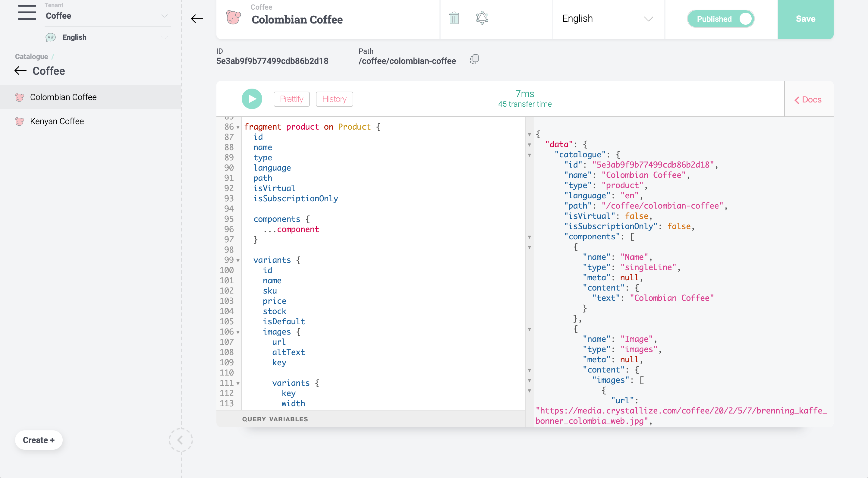Screen dimensions: 868x478
Task: Delete product using trash can icon
Action: (454, 18)
